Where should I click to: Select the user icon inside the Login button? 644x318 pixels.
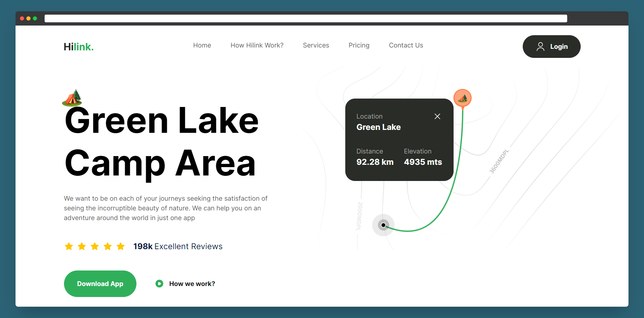pos(540,46)
